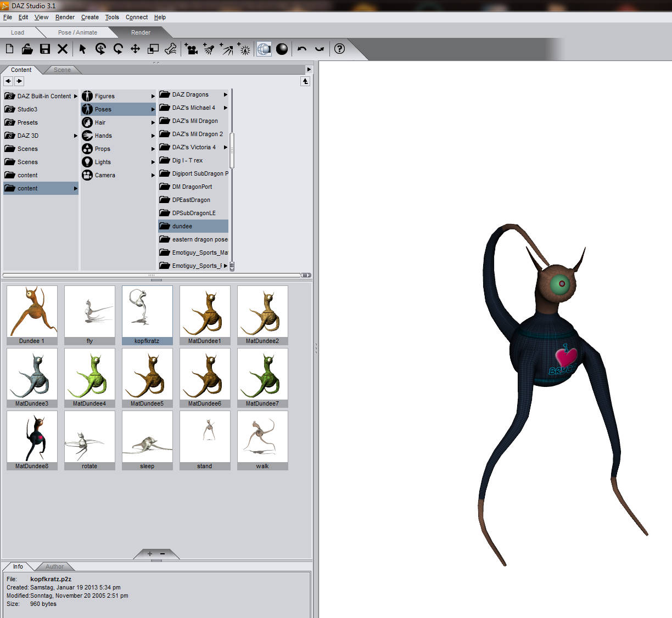Click the Open file folder icon

(x=27, y=49)
